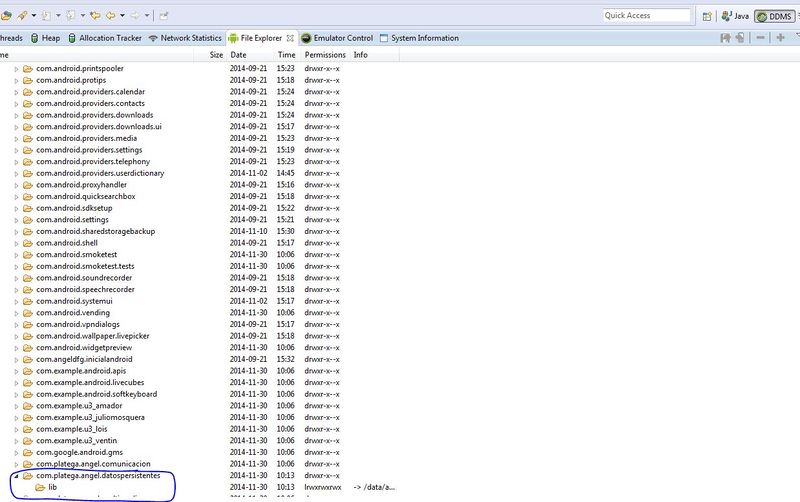Expand the com.android.printspooler folder
This screenshot has height=502, width=800.
16,69
